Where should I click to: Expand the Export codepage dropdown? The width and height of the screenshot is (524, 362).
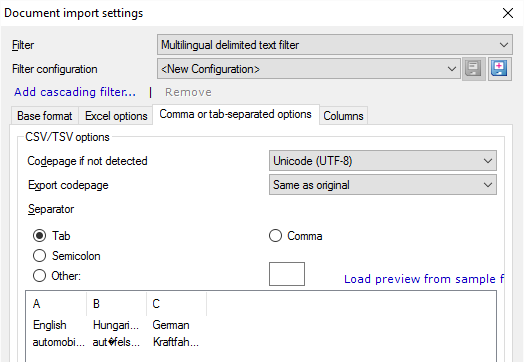point(383,185)
